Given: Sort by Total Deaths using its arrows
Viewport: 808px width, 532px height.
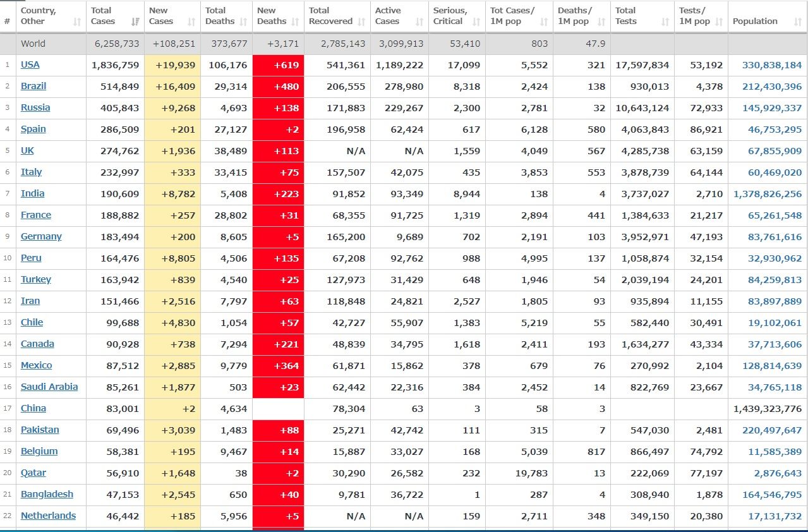Looking at the screenshot, I should (243, 22).
